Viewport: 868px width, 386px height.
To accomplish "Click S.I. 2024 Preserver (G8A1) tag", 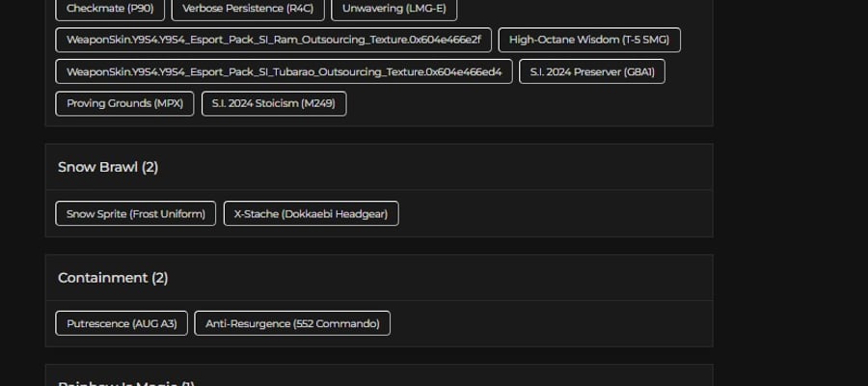I will pyautogui.click(x=592, y=71).
